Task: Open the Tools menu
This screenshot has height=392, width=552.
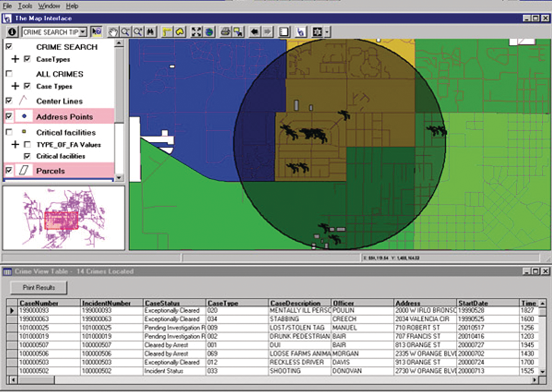Action: pyautogui.click(x=25, y=6)
